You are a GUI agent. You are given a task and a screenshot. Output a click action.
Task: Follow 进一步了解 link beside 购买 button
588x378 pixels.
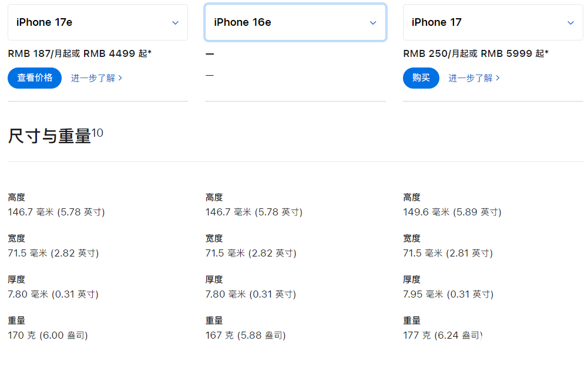point(474,78)
